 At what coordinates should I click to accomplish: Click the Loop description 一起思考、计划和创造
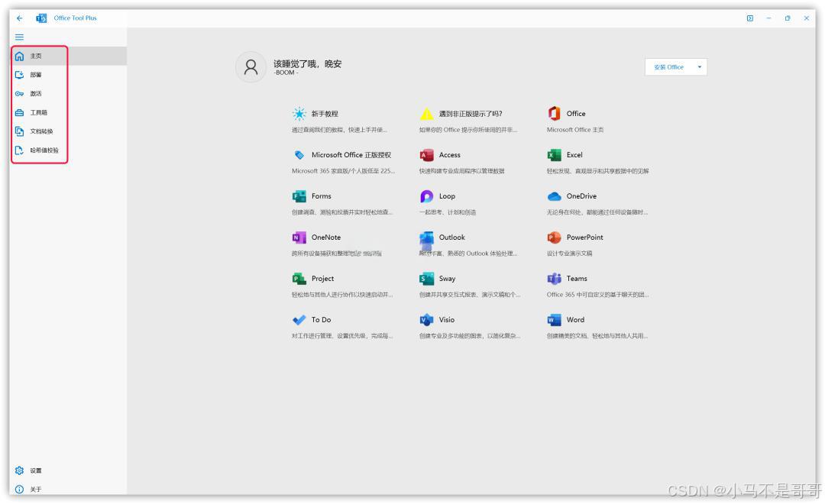pyautogui.click(x=448, y=212)
